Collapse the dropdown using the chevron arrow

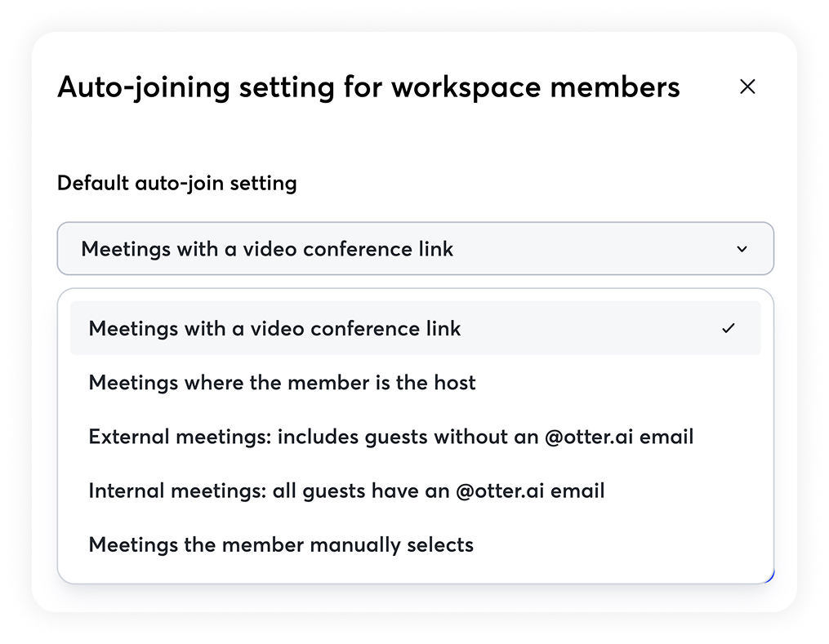pos(742,249)
